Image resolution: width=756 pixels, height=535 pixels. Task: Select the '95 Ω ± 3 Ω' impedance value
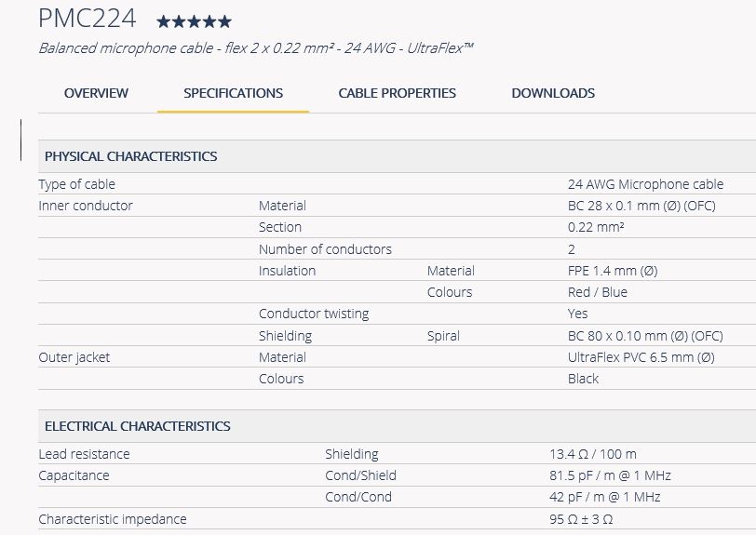pos(581,519)
